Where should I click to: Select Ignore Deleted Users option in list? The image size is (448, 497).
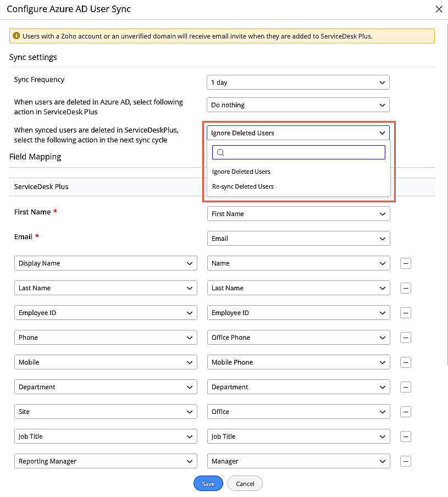coord(241,172)
